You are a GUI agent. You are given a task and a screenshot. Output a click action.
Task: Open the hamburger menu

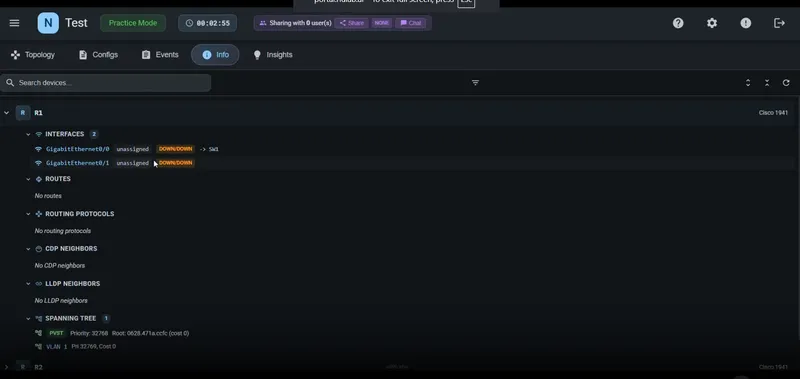tap(14, 23)
